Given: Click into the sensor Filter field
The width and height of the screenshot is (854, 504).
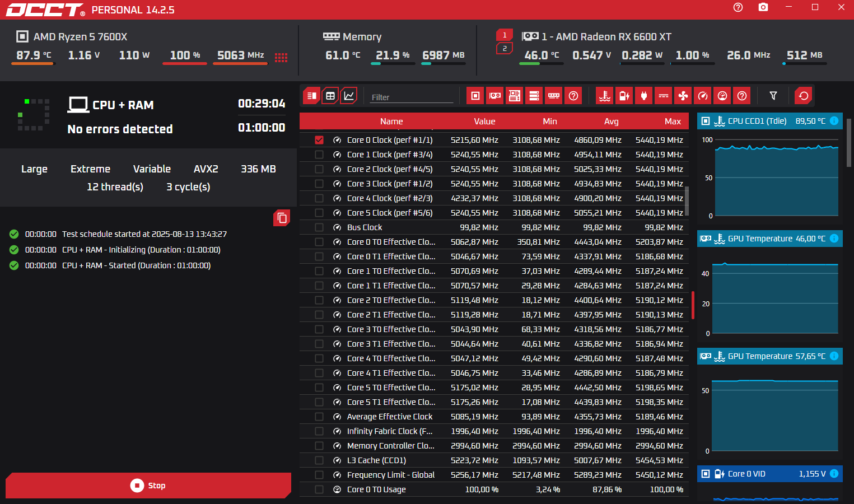Looking at the screenshot, I should pyautogui.click(x=412, y=97).
